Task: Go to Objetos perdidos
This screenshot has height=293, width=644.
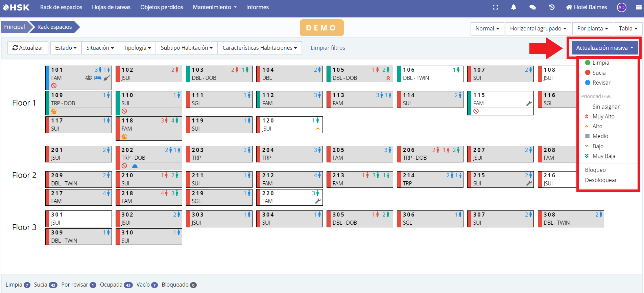Action: point(162,7)
